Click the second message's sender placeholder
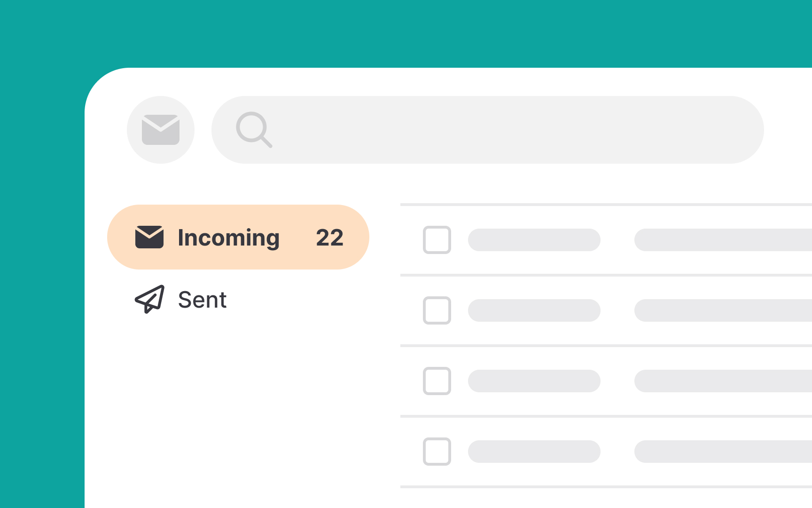812x508 pixels. click(534, 310)
